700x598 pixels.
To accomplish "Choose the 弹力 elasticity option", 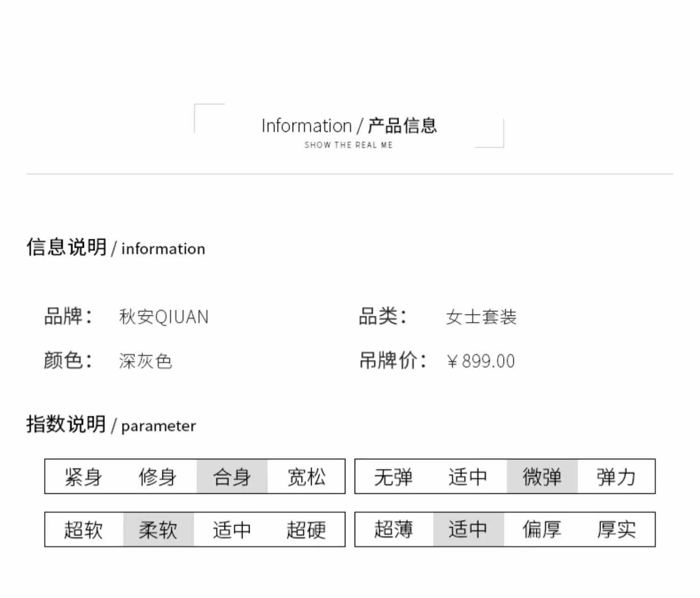I will click(x=616, y=477).
